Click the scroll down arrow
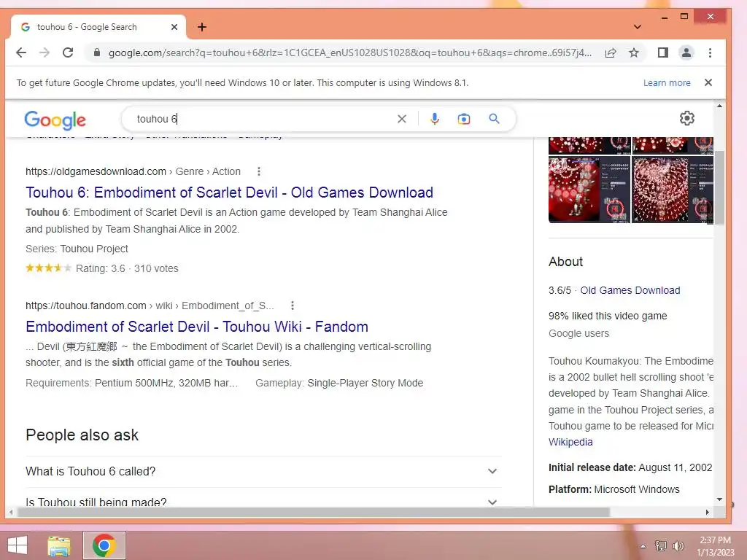 point(719,499)
